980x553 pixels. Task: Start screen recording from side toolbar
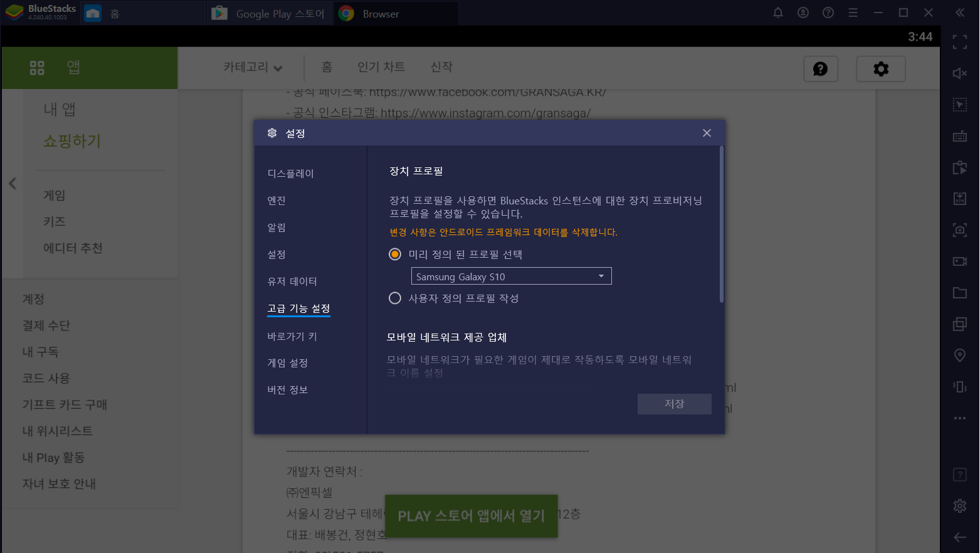click(x=960, y=261)
